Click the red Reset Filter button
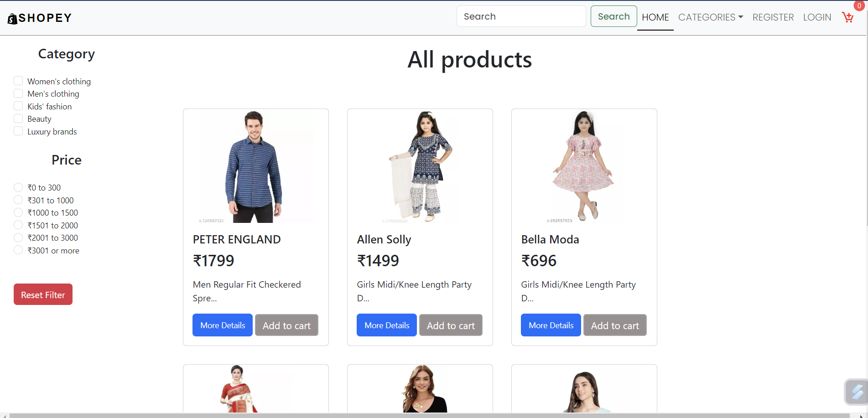 pyautogui.click(x=43, y=294)
